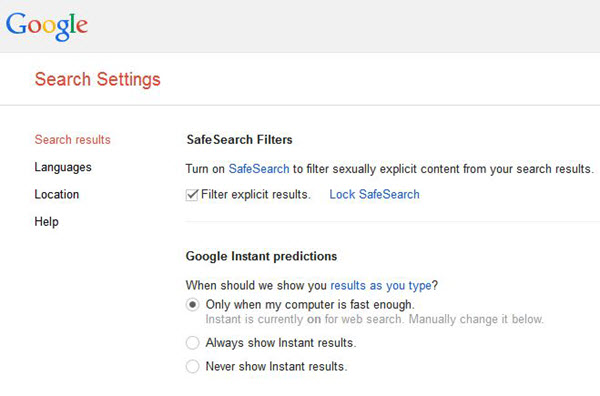Go to the Location settings section

57,194
